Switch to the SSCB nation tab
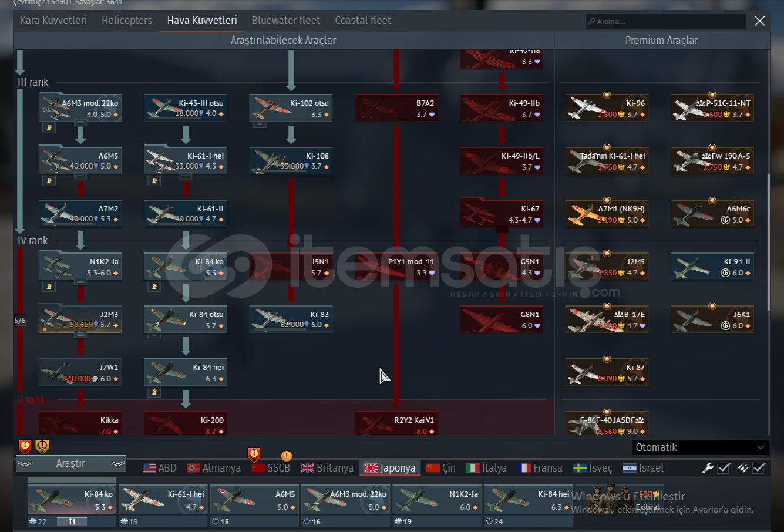The image size is (784, 532). click(271, 468)
